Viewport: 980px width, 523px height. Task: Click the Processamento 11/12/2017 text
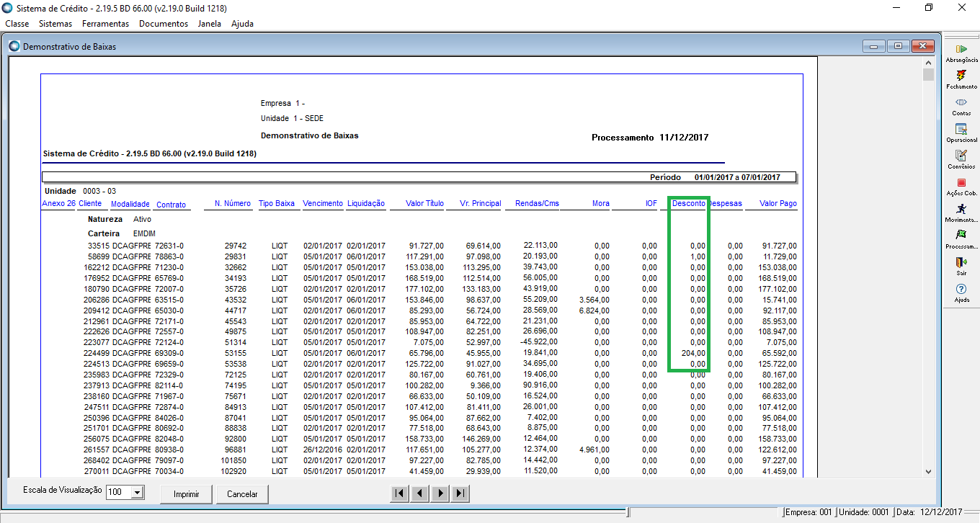(651, 138)
